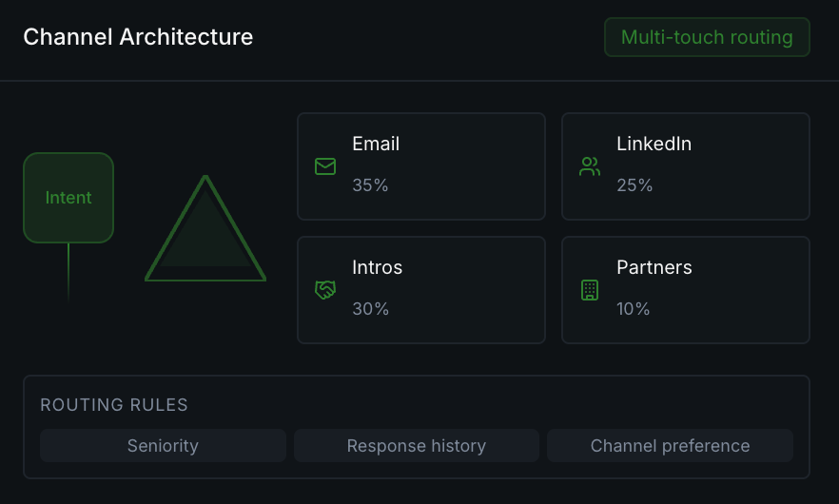This screenshot has width=839, height=504.
Task: Click the Partners building icon
Action: 590,290
